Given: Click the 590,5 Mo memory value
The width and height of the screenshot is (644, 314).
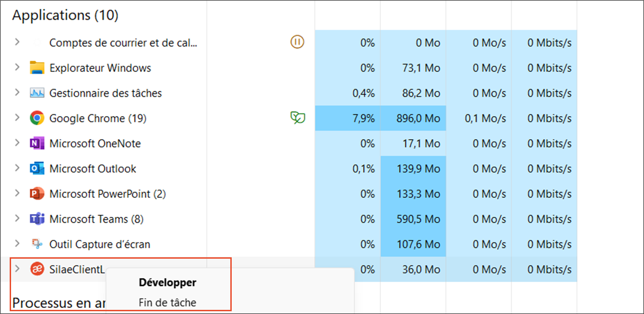Looking at the screenshot, I should 418,219.
